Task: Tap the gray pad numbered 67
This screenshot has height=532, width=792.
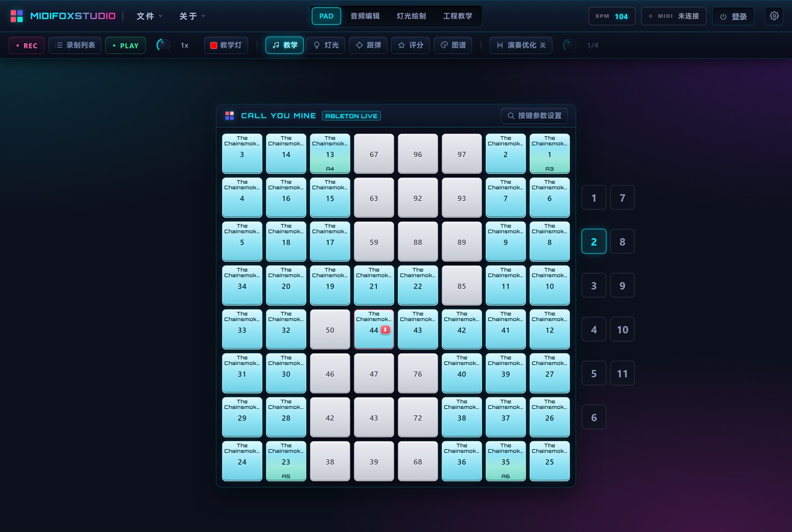Action: [x=374, y=154]
